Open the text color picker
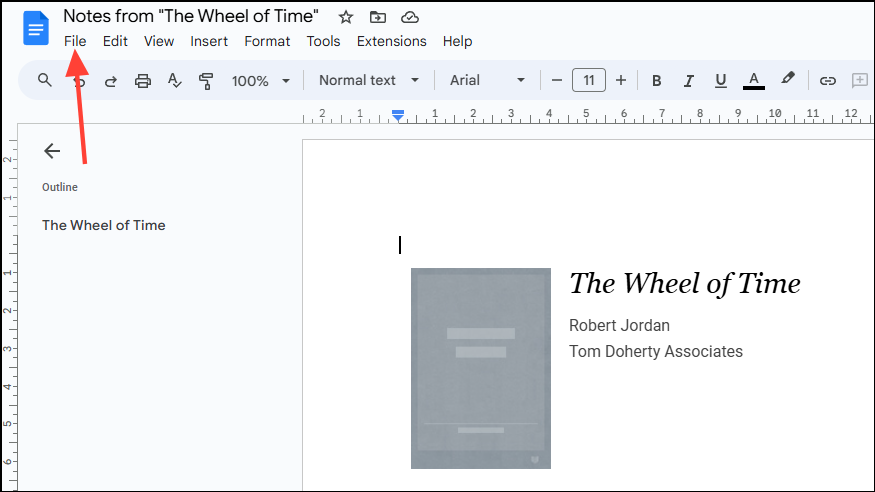 tap(753, 81)
